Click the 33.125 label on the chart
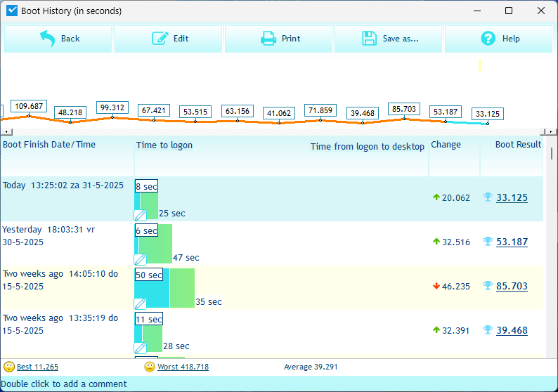 (487, 114)
